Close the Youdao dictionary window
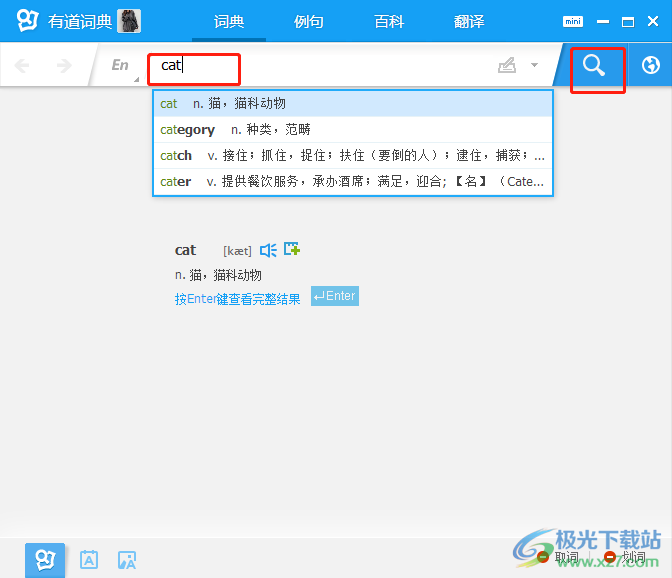Viewport: 672px width, 578px height. click(x=653, y=21)
